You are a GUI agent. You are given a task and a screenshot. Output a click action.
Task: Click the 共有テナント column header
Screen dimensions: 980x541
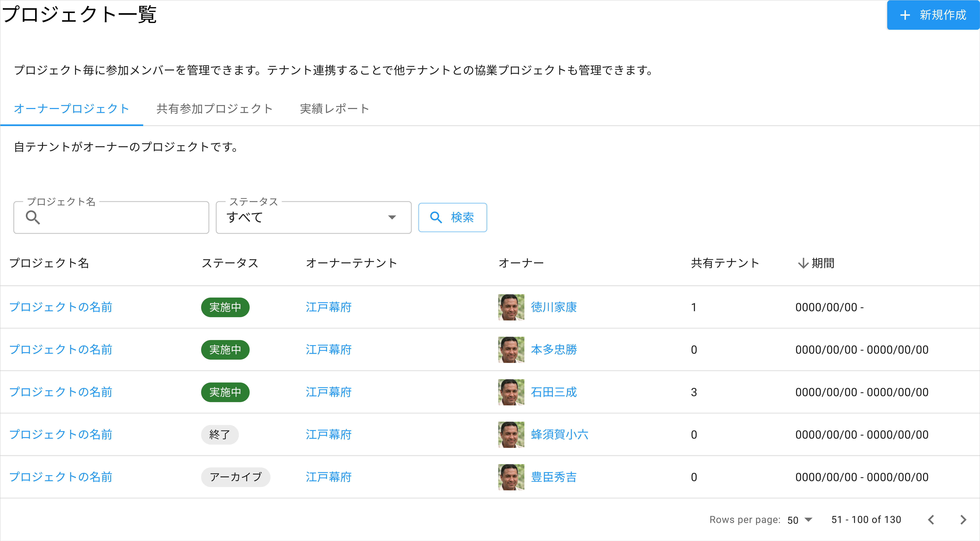click(725, 263)
